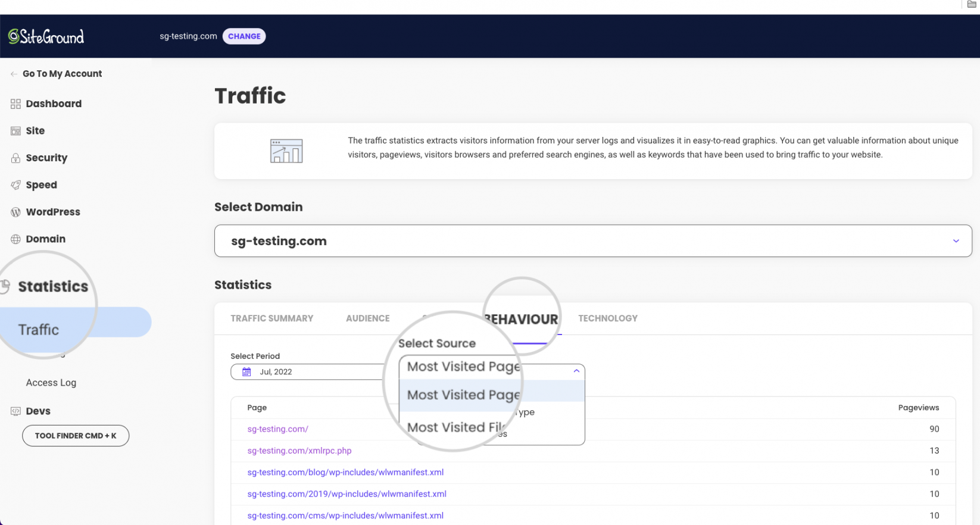Screen dimensions: 980x525
Task: Click the Devs code icon
Action: (x=15, y=411)
